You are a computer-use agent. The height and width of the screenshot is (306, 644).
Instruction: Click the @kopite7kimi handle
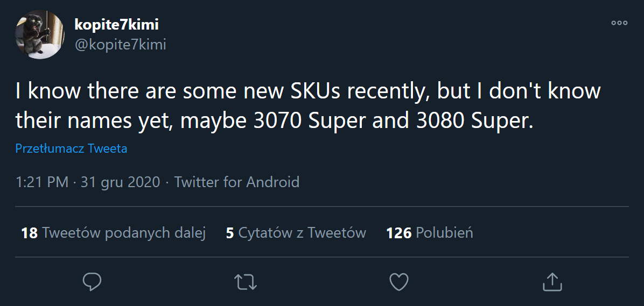click(x=120, y=45)
